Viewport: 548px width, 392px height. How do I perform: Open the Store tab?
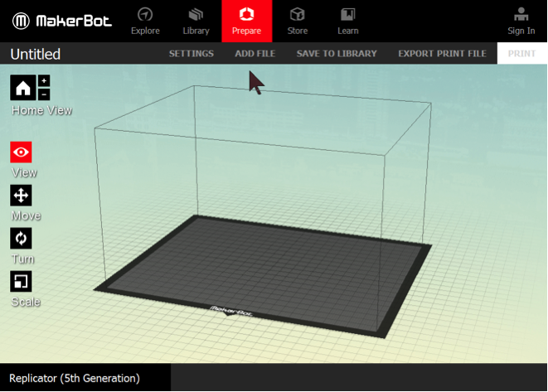tap(298, 21)
